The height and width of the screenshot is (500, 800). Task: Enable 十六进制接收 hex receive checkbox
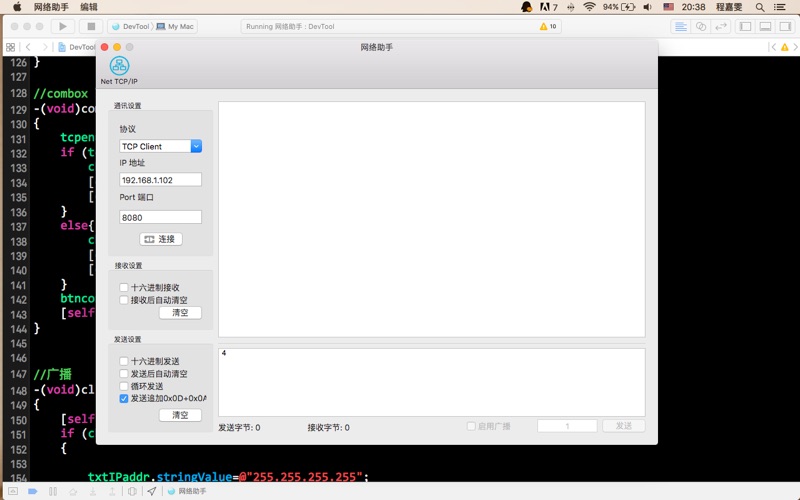tap(123, 287)
